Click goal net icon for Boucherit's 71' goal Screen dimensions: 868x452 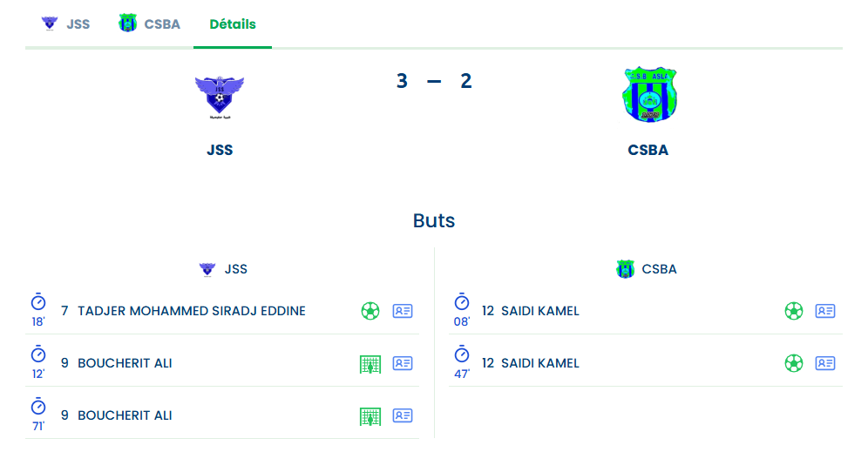(370, 416)
